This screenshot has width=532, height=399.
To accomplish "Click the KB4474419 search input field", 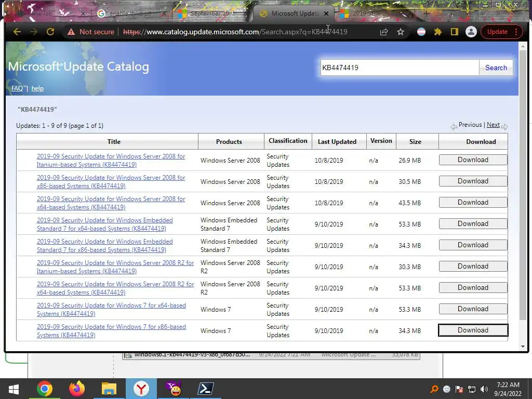I will (400, 68).
